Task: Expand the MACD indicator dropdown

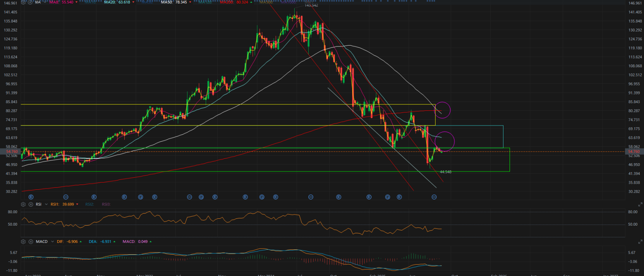Action: tap(52, 242)
